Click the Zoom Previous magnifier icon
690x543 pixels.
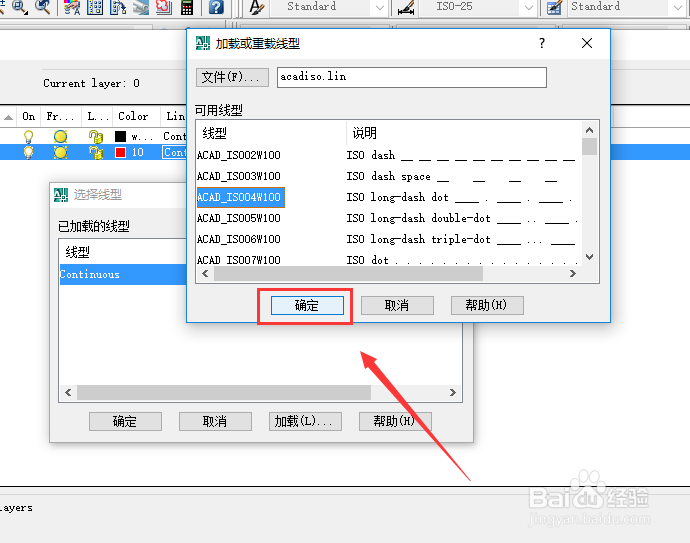43,6
